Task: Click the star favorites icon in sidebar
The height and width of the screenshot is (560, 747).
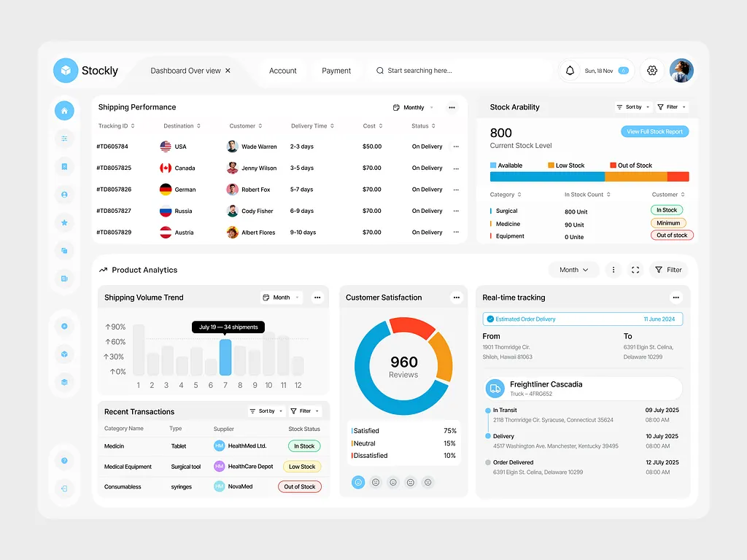Action: pos(64,222)
